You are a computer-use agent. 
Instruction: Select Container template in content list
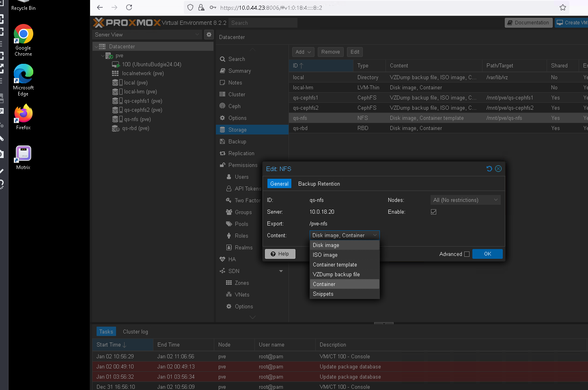(x=335, y=264)
